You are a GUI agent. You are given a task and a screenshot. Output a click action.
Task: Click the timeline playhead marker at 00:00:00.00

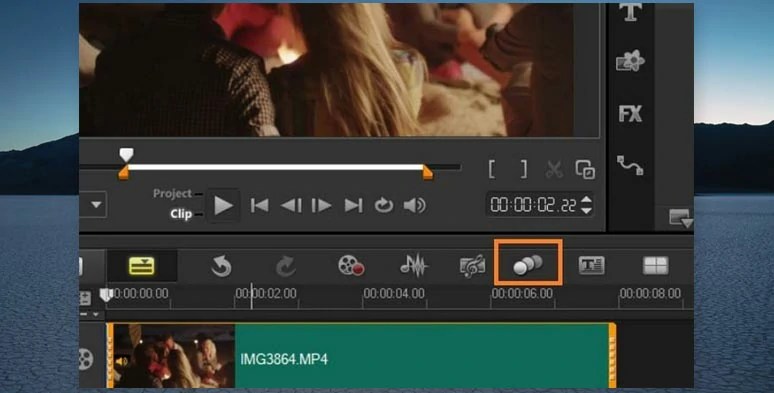(x=106, y=295)
